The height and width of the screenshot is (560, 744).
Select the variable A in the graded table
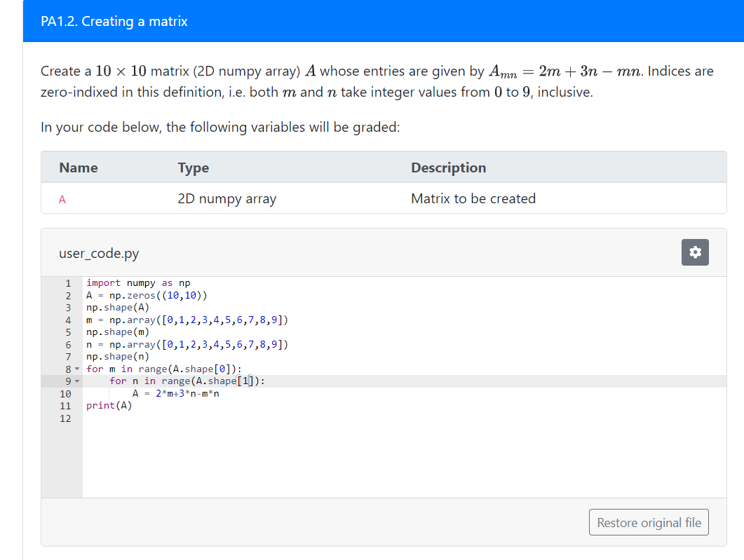pos(62,199)
